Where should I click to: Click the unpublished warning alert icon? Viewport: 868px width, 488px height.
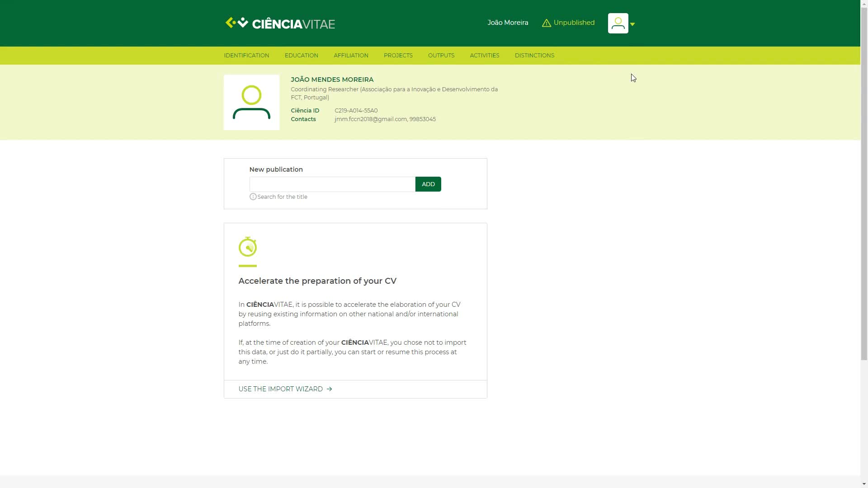coord(546,23)
